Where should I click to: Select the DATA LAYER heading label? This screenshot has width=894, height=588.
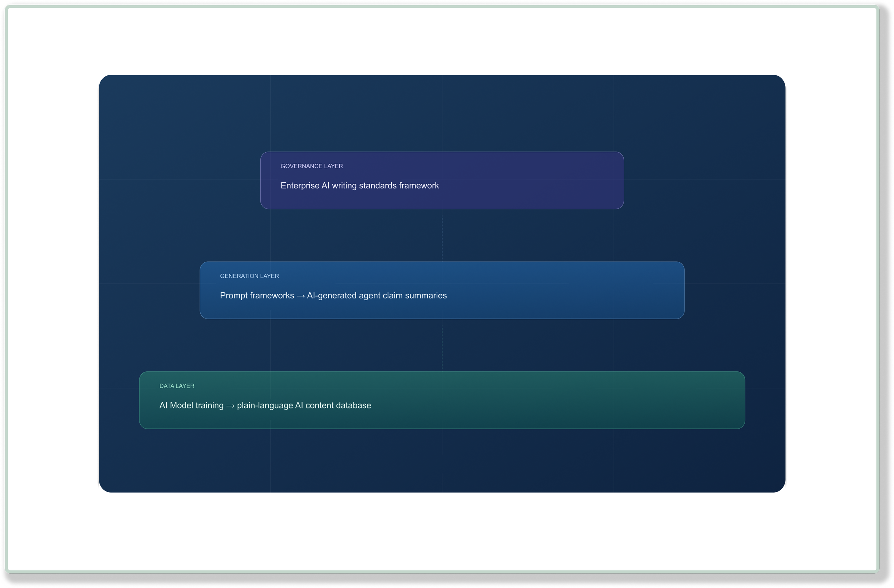(x=177, y=386)
